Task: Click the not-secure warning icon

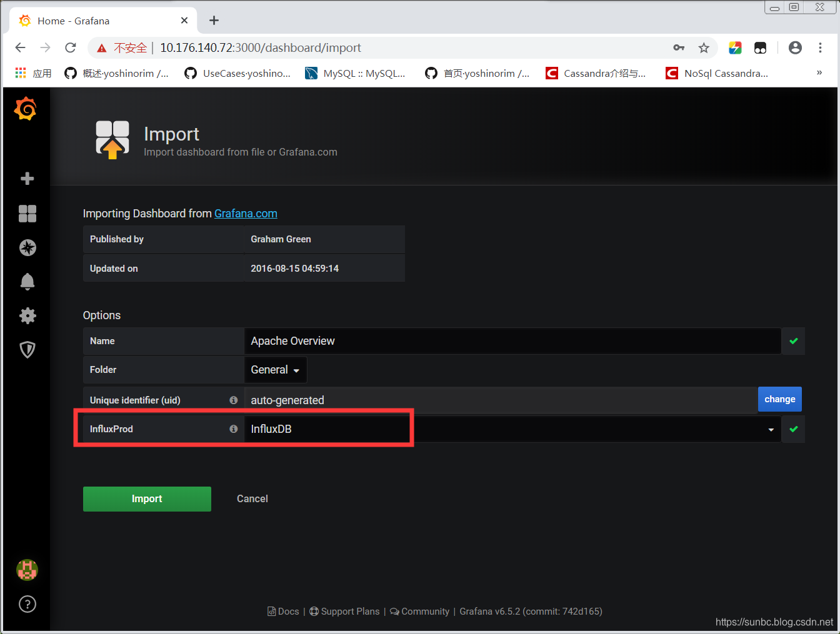Action: [x=101, y=48]
